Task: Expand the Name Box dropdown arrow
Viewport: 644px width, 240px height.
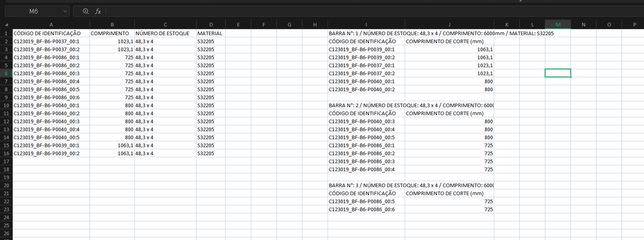Action: coord(65,12)
